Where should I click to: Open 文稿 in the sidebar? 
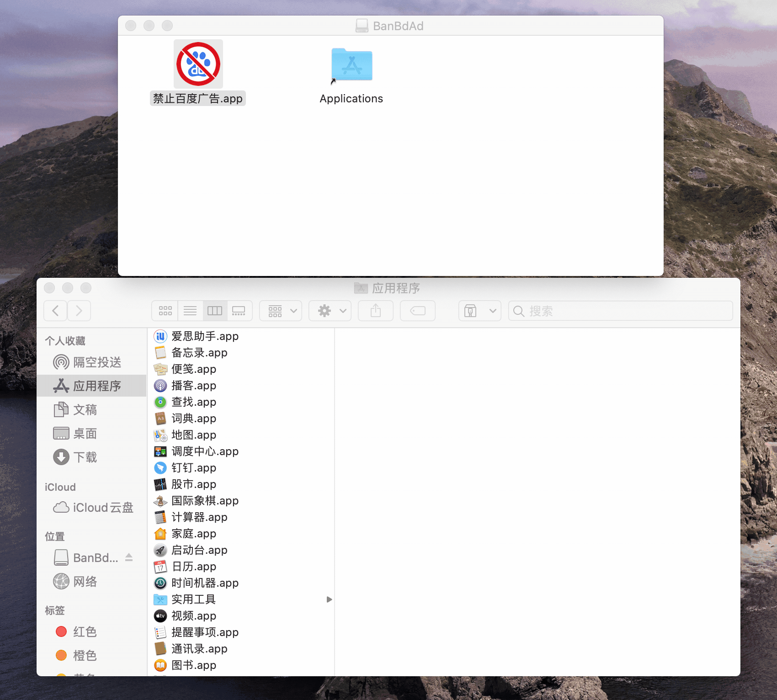tap(91, 410)
